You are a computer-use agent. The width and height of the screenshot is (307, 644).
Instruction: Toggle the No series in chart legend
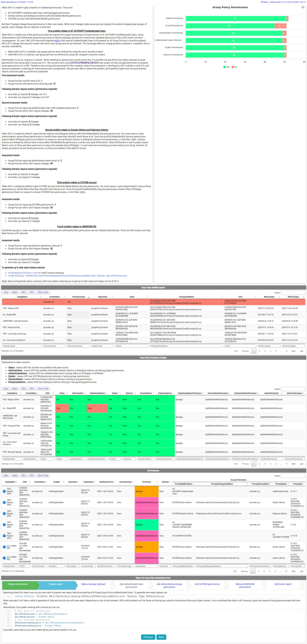pyautogui.click(x=234, y=67)
